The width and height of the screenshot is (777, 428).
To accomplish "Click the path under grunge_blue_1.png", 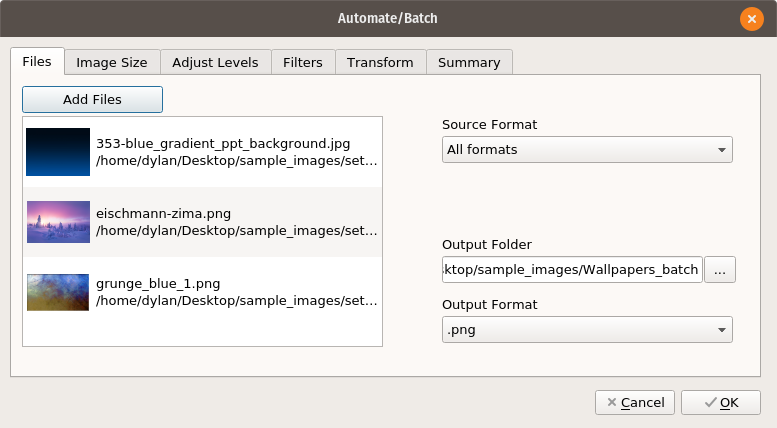I will point(236,301).
